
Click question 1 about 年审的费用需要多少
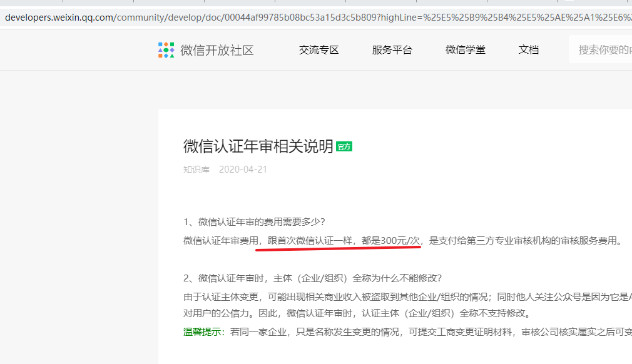pos(254,222)
